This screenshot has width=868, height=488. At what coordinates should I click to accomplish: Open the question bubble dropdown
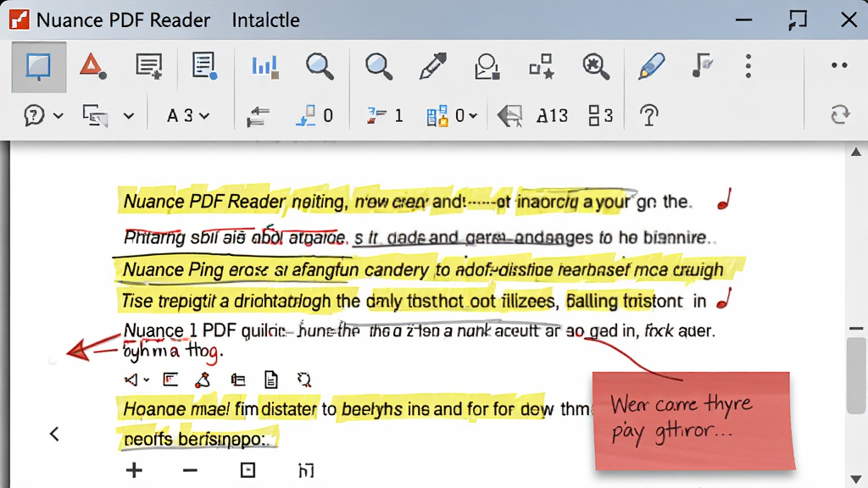[43, 115]
